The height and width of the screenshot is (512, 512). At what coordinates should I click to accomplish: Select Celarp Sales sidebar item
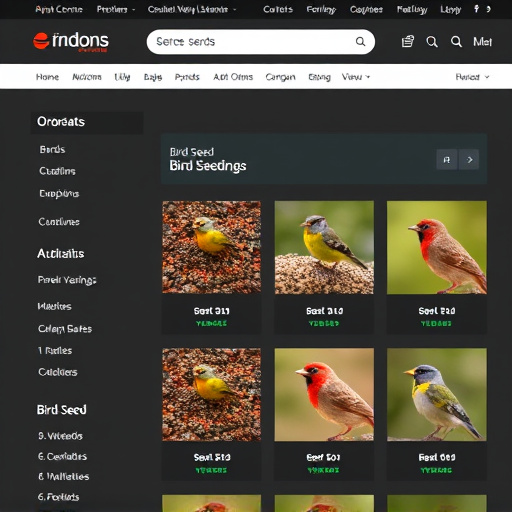pyautogui.click(x=65, y=329)
